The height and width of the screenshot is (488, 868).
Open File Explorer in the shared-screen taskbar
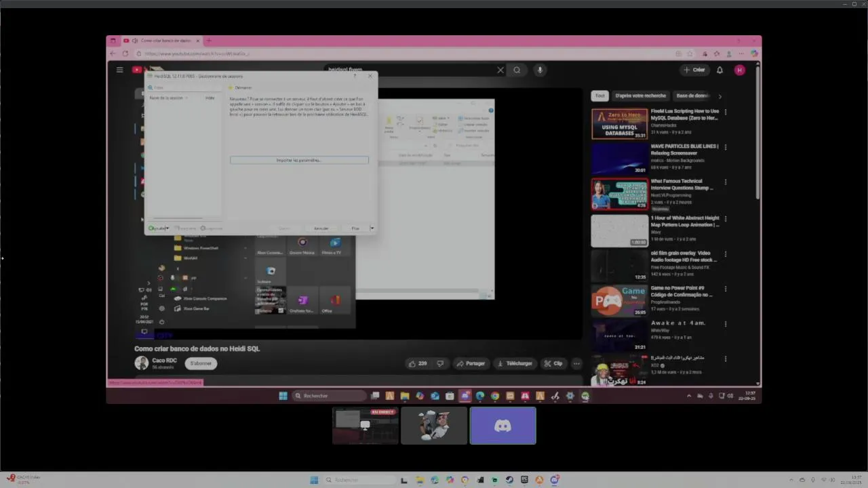(405, 396)
